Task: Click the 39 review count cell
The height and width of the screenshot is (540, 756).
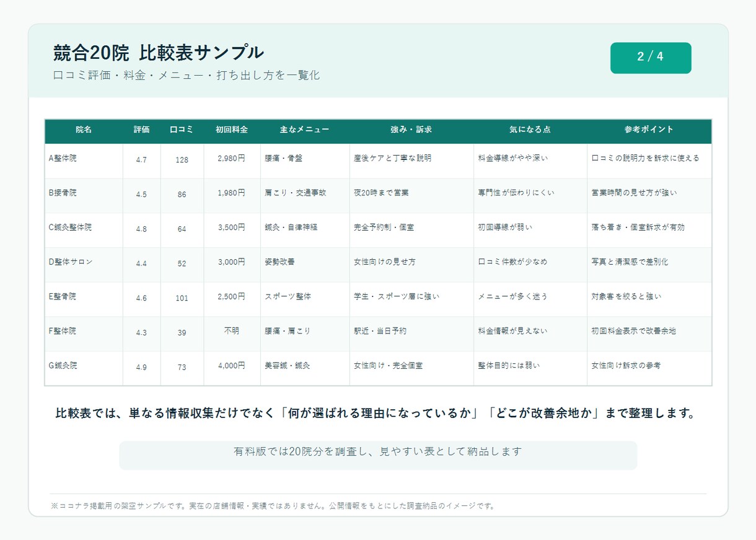Action: pos(182,333)
